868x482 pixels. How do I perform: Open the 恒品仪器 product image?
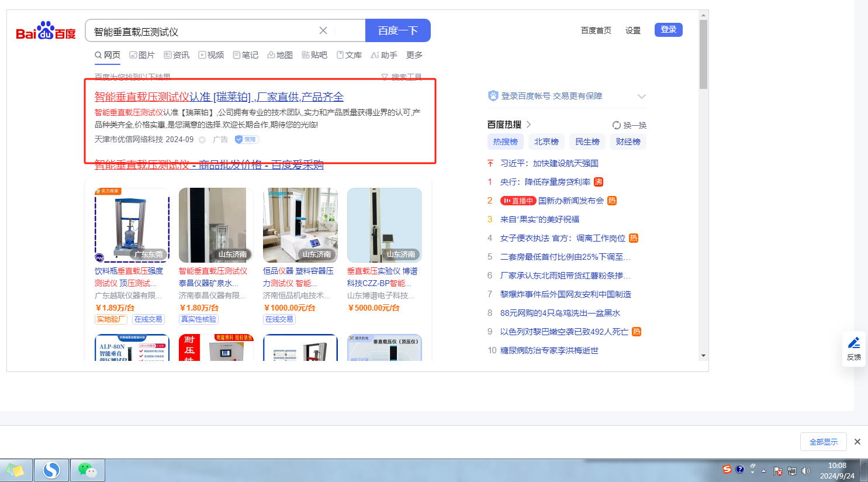pyautogui.click(x=300, y=225)
